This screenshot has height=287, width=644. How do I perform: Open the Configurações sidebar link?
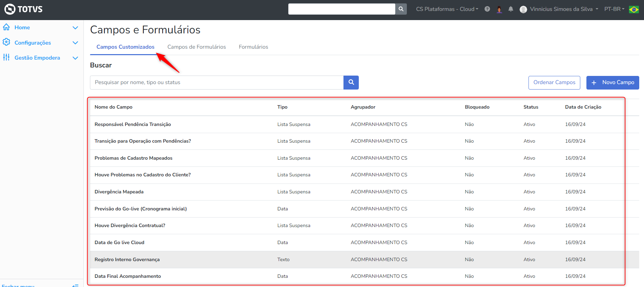coord(33,43)
